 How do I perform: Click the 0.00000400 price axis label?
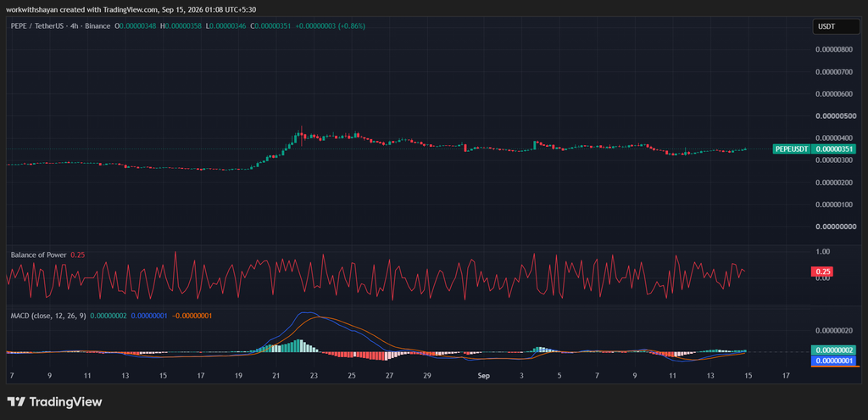tap(834, 138)
